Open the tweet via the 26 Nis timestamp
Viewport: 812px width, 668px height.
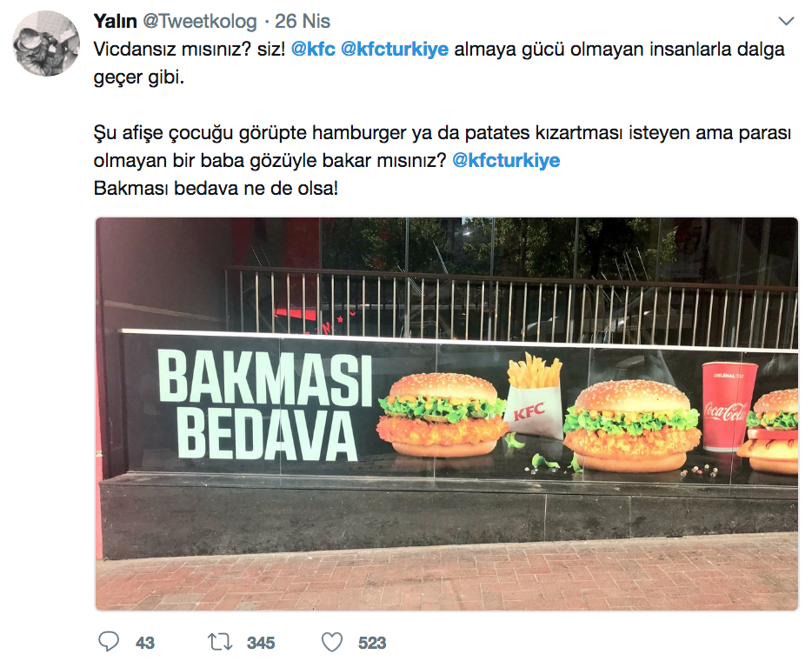tap(302, 21)
